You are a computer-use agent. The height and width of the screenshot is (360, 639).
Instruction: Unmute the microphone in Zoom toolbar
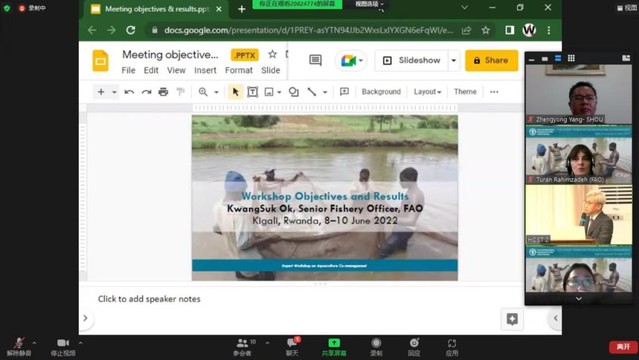(x=19, y=347)
